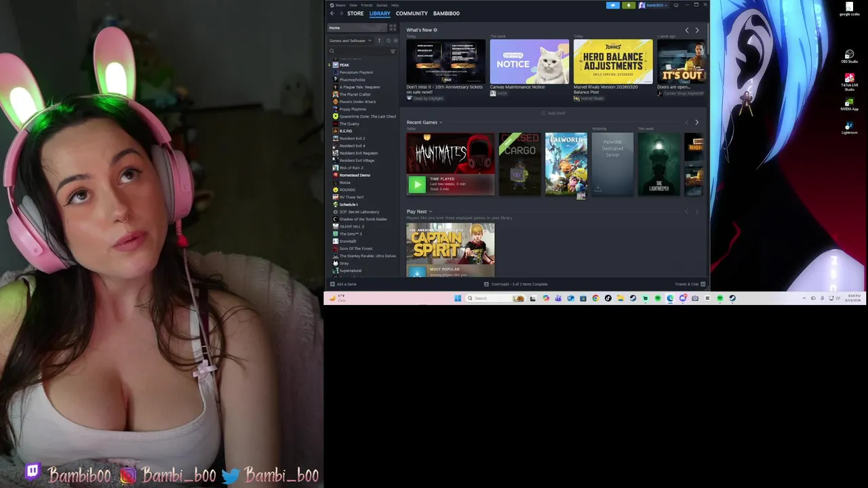Open OBS Studio desktop shortcut
868x488 pixels.
pyautogui.click(x=849, y=56)
